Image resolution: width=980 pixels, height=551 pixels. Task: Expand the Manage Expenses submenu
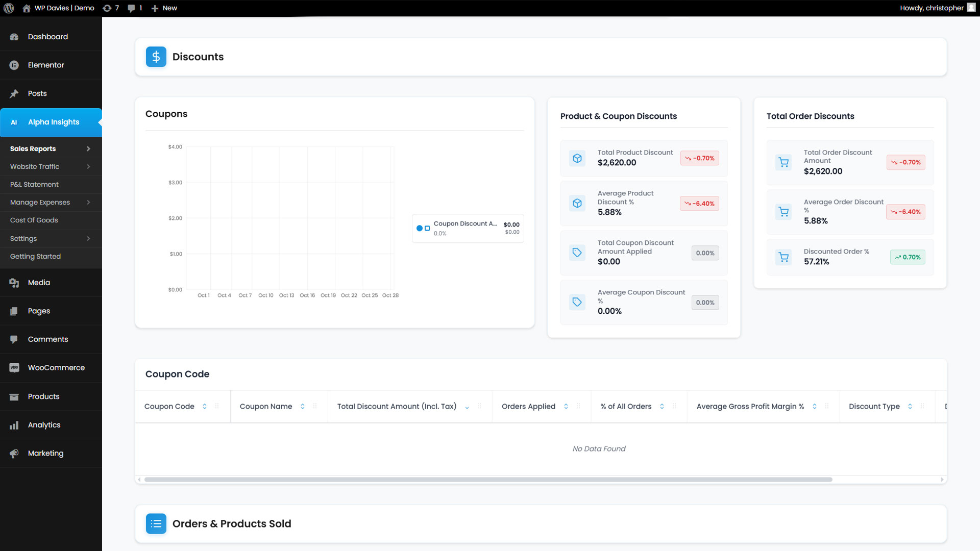pos(88,203)
